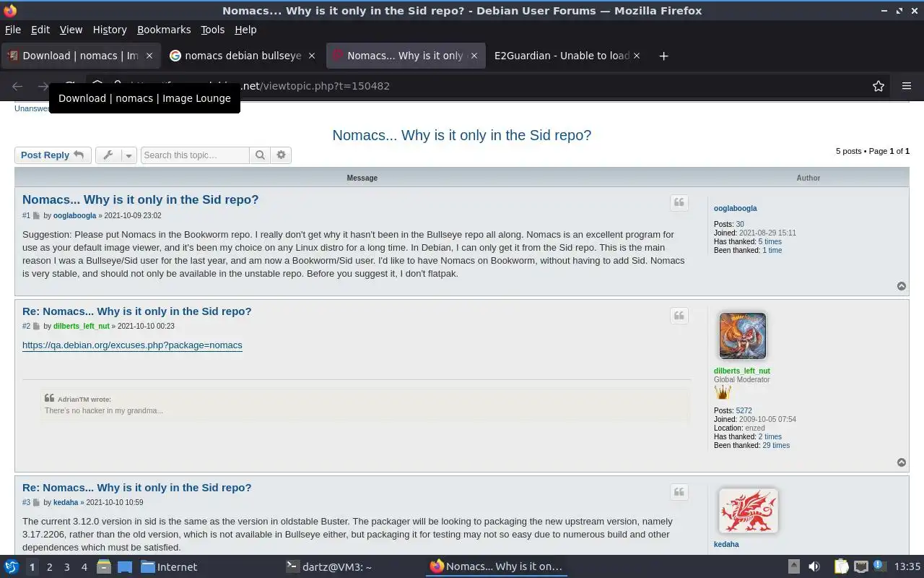This screenshot has width=924, height=578.
Task: Click the show desktop icon in the taskbar
Action: [124, 567]
